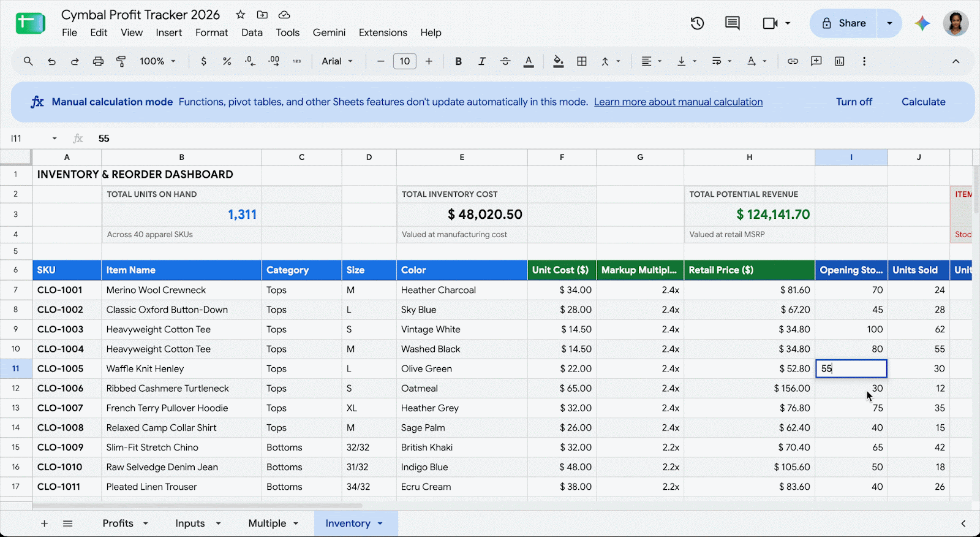Add a new sheet
Screen dimensions: 980x537
click(44, 524)
